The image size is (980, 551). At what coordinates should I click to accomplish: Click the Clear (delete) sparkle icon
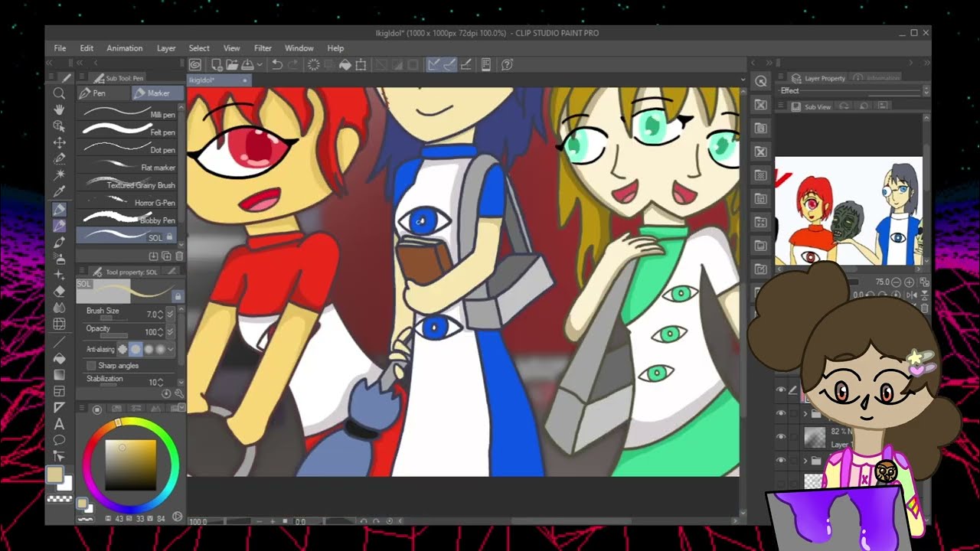tap(313, 65)
